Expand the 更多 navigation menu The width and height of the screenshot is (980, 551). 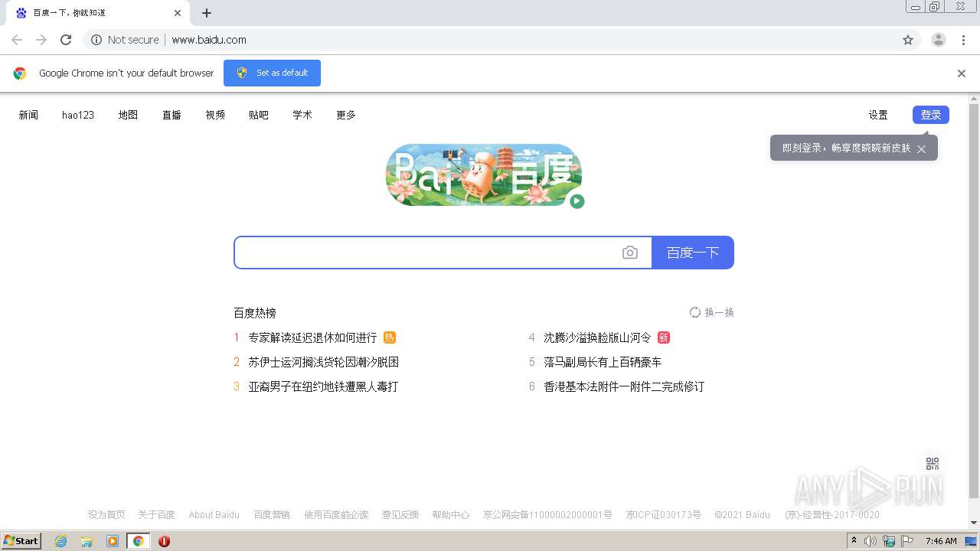[346, 115]
